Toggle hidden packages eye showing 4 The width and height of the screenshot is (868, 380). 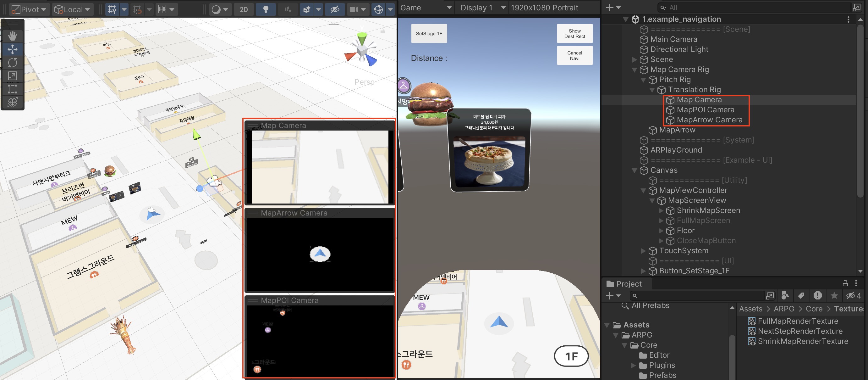pos(854,296)
